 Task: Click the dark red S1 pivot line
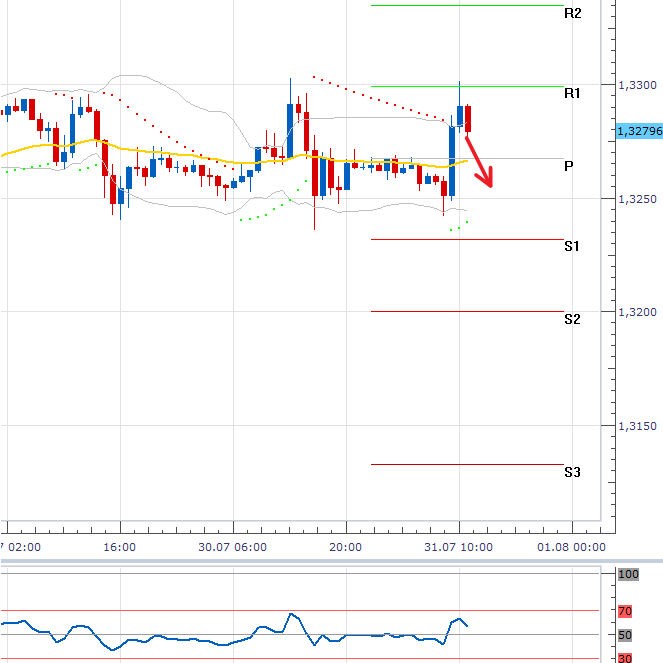click(x=467, y=239)
